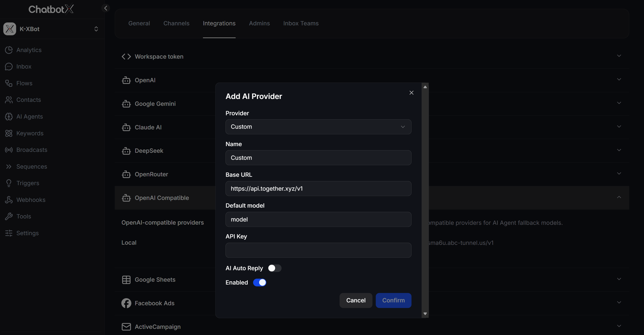Open Webhooks icon in sidebar

click(x=9, y=200)
